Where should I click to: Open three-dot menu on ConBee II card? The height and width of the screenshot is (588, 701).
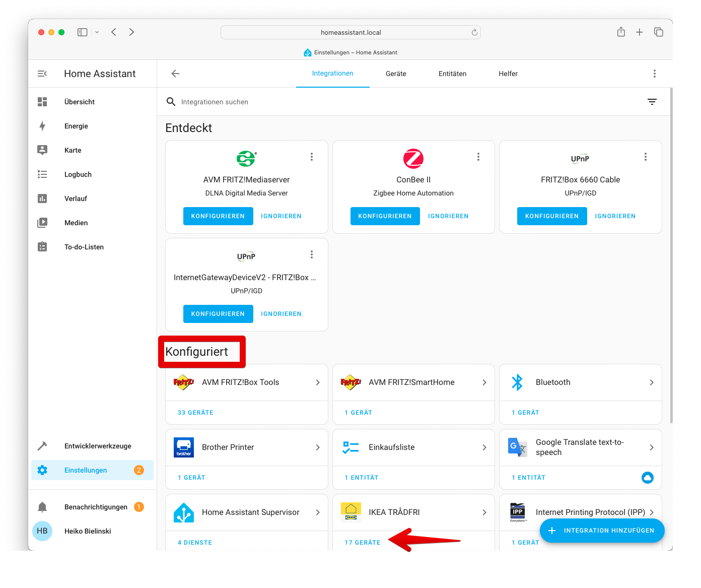(478, 157)
